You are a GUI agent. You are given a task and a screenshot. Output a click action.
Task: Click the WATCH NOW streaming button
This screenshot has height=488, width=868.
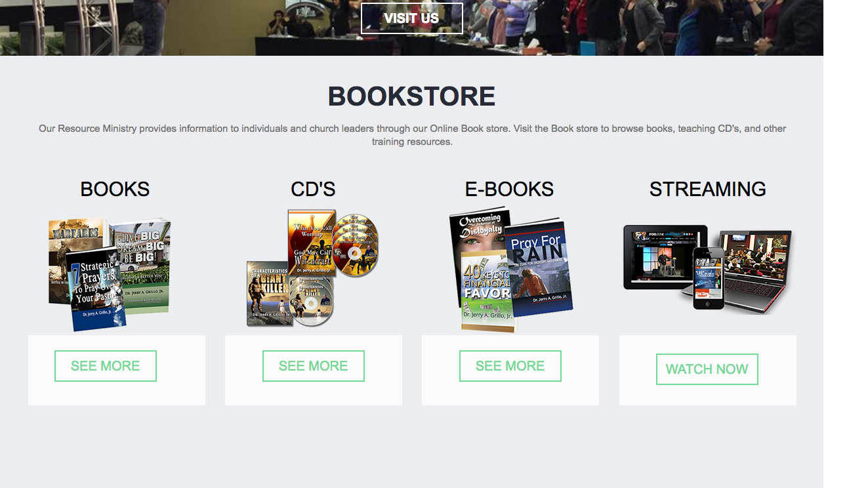point(707,369)
